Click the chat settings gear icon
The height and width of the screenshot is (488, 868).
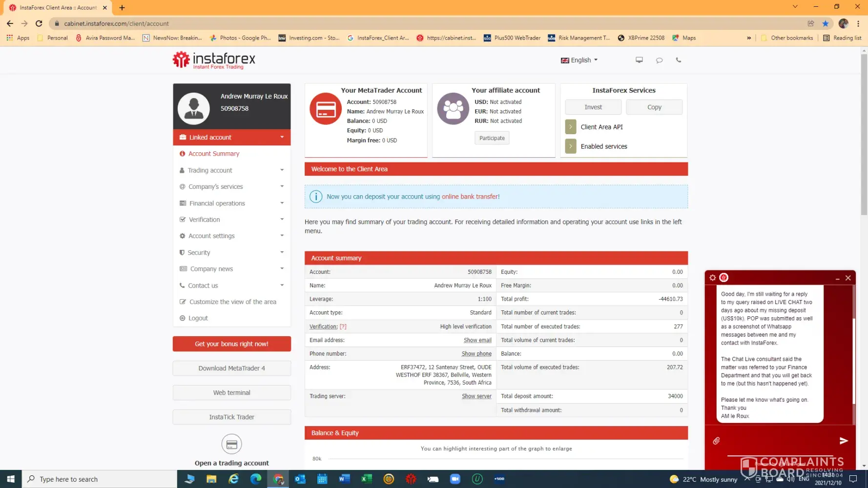(x=712, y=278)
